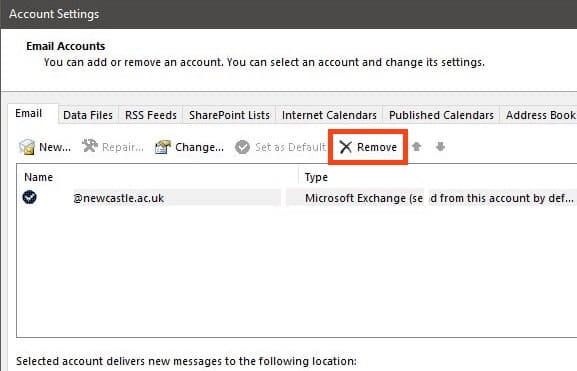
Task: Click the New account envelope icon
Action: [x=27, y=147]
